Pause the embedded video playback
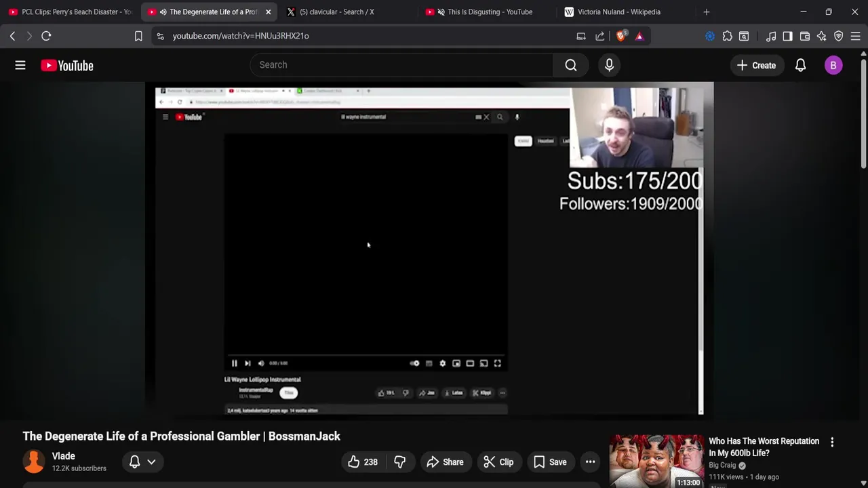Screen dimensions: 868x488 click(x=235, y=363)
